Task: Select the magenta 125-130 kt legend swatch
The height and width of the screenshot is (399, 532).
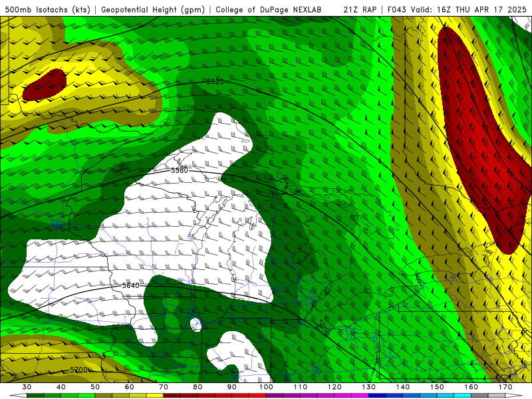Action: click(360, 396)
